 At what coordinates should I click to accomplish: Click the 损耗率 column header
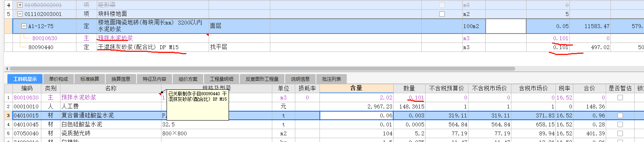[x=307, y=89]
